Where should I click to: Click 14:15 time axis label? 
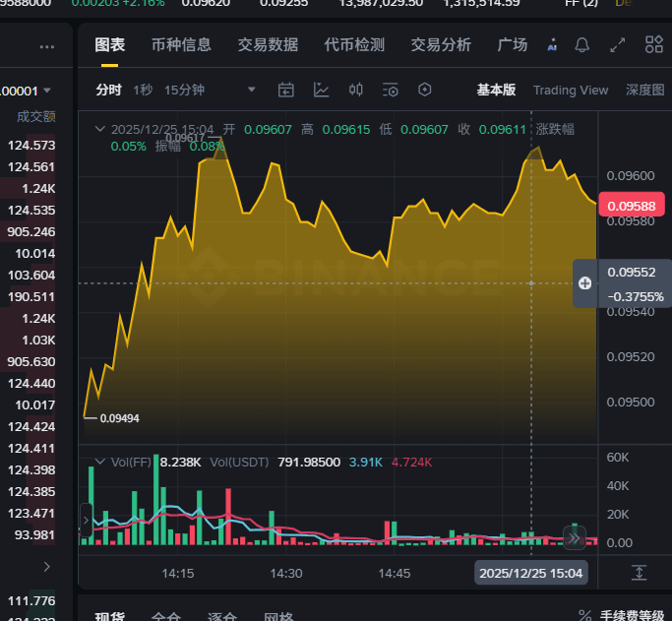pos(178,574)
